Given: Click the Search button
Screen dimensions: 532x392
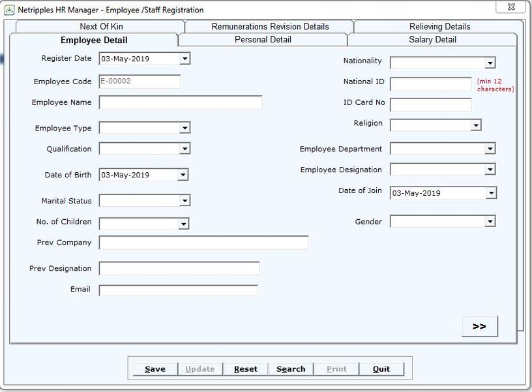Looking at the screenshot, I should click(x=291, y=369).
